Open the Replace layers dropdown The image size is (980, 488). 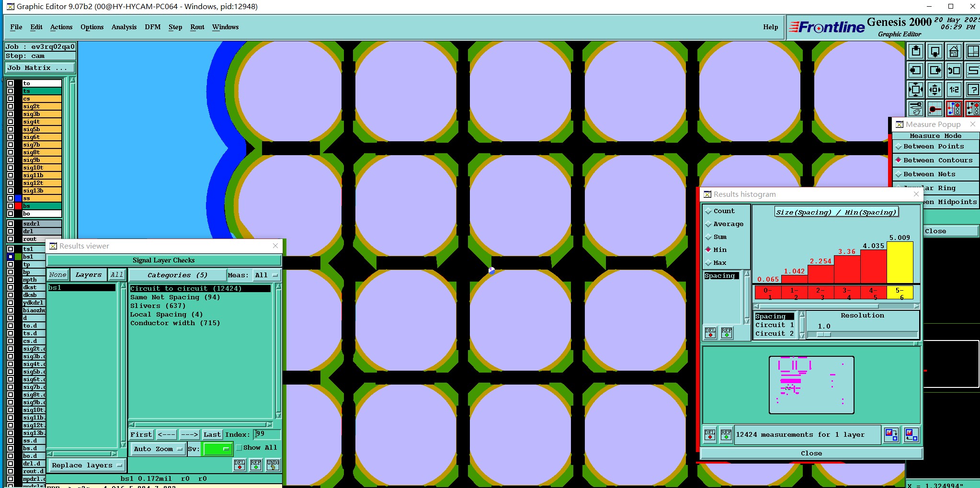point(87,465)
